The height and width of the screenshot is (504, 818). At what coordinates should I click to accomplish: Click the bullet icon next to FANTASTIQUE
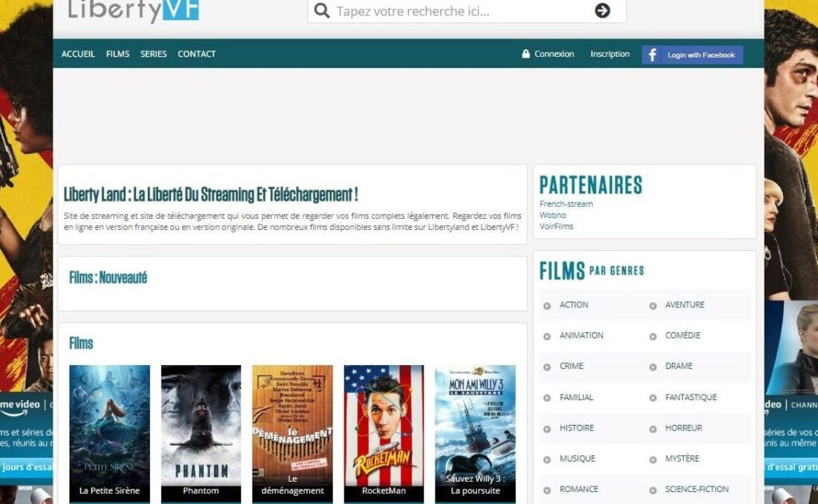pyautogui.click(x=653, y=398)
